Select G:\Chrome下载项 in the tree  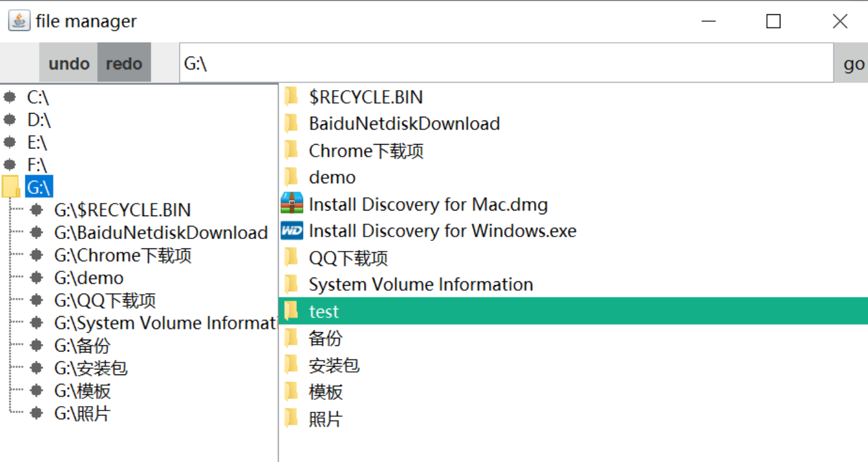123,255
